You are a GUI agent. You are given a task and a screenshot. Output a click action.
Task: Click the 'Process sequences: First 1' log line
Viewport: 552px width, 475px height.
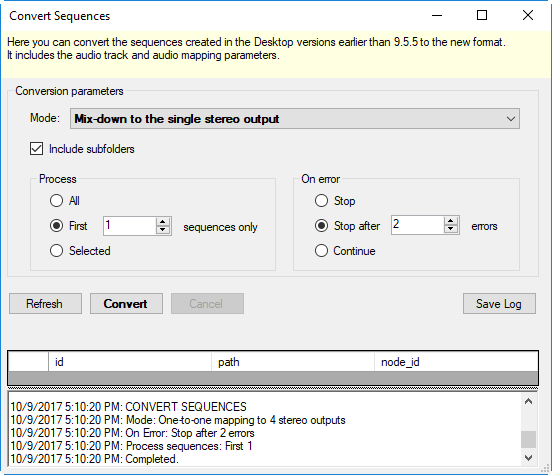[131, 446]
